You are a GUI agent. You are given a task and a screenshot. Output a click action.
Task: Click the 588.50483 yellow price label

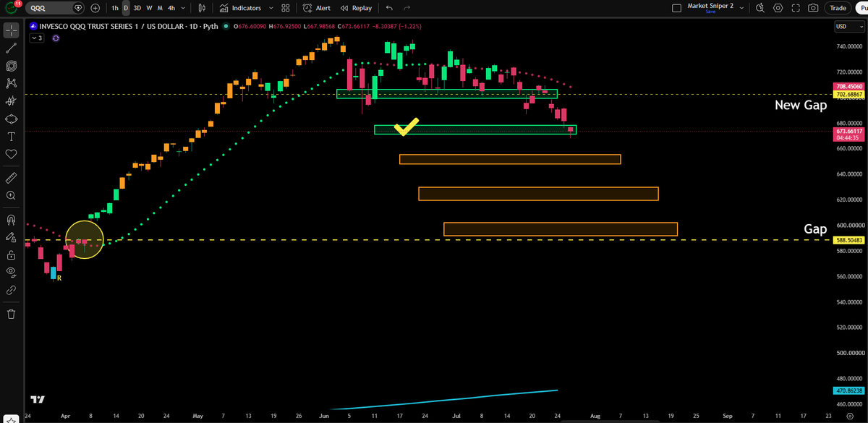coord(849,239)
